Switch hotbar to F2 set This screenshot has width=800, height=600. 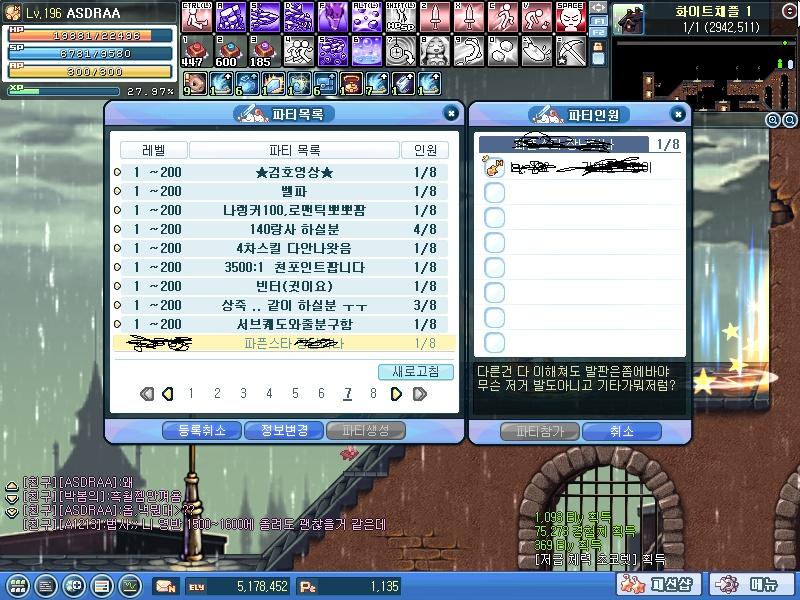coord(598,32)
